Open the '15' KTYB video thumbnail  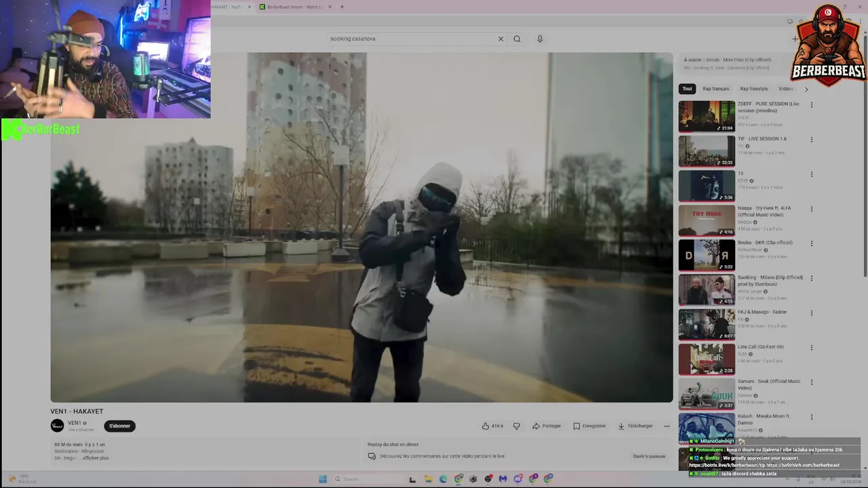[x=707, y=186]
